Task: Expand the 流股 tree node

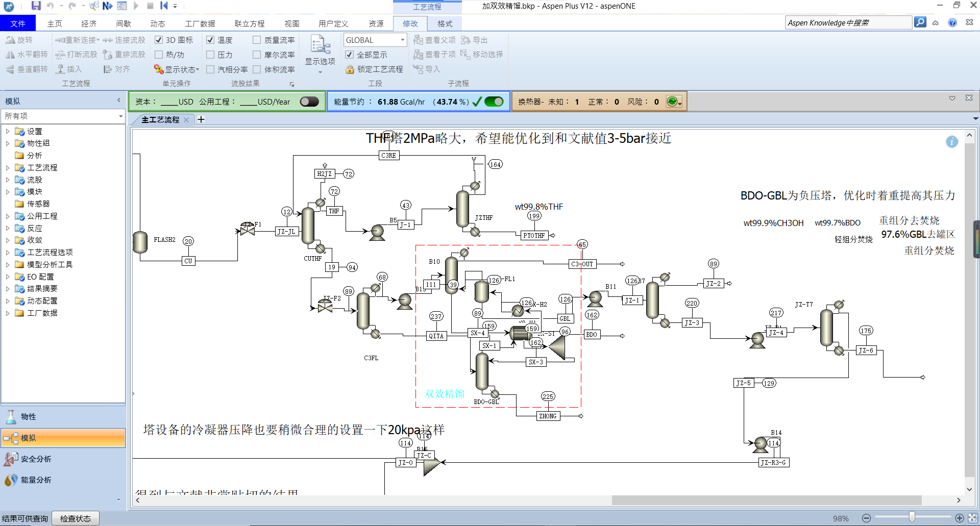Action: (8, 180)
